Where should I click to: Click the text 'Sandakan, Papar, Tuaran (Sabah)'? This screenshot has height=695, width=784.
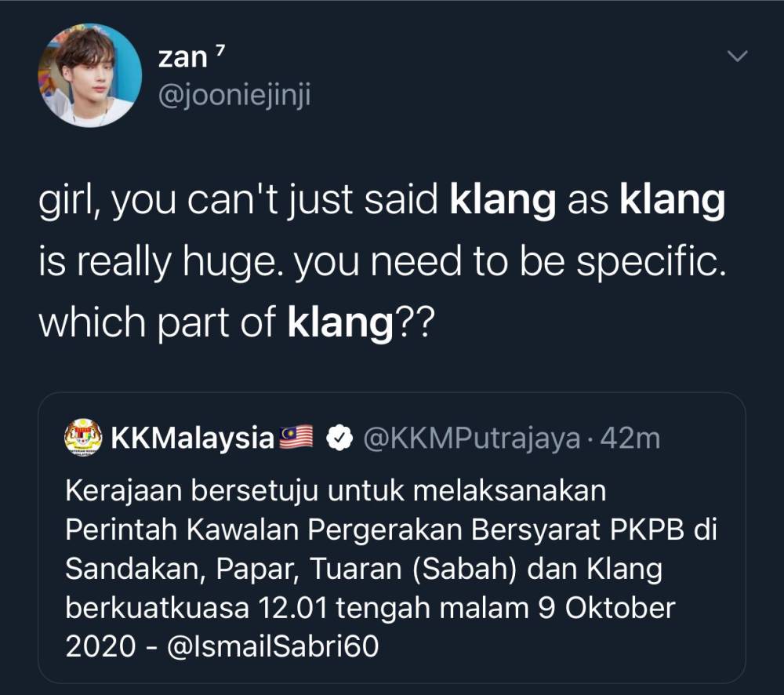coord(292,568)
